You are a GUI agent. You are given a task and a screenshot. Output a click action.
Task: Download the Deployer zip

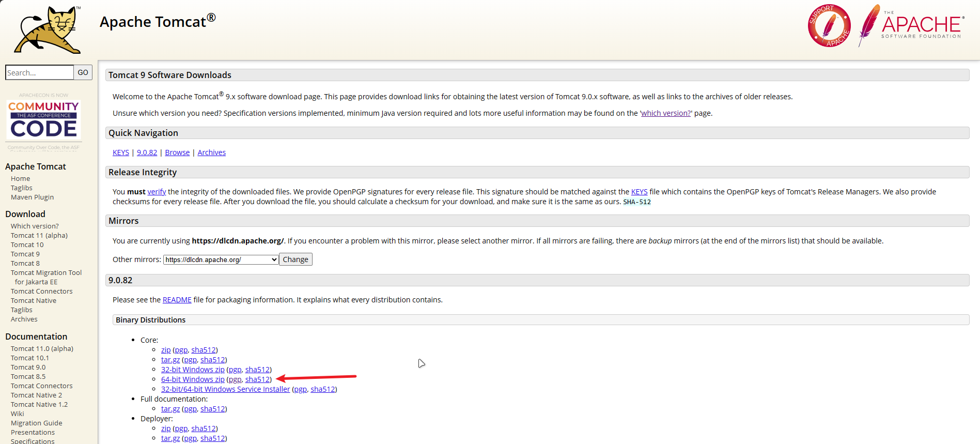(x=166, y=428)
